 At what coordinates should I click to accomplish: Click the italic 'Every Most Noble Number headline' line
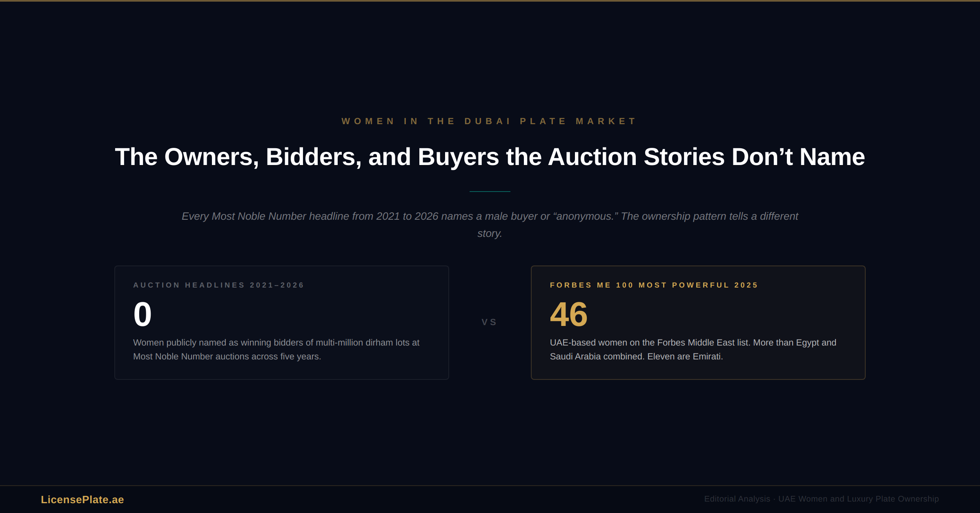[x=490, y=216]
